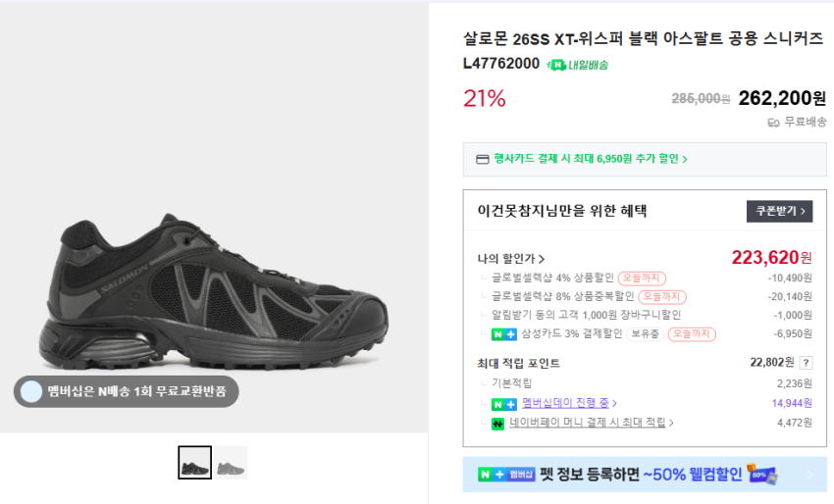The image size is (834, 504).
Task: Click the N+ icon beside 멤버십데이 진행 중
Action: pyautogui.click(x=503, y=404)
